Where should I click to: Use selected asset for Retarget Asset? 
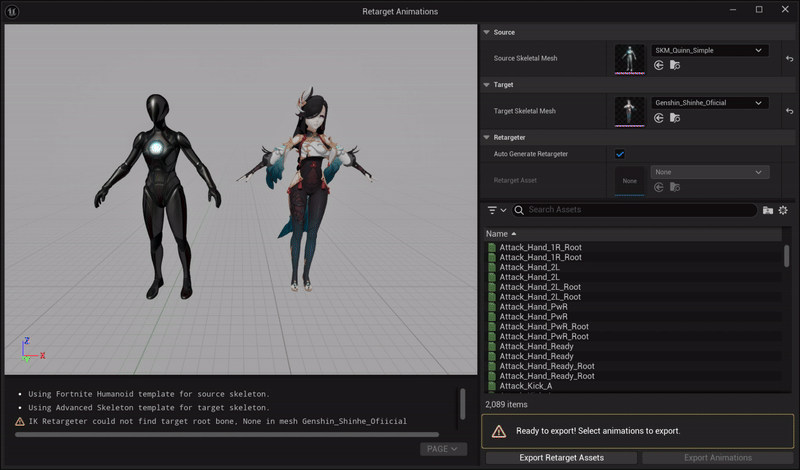(x=659, y=187)
